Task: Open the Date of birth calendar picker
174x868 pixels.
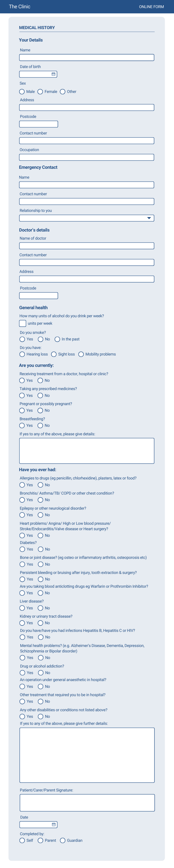Action: [x=53, y=74]
